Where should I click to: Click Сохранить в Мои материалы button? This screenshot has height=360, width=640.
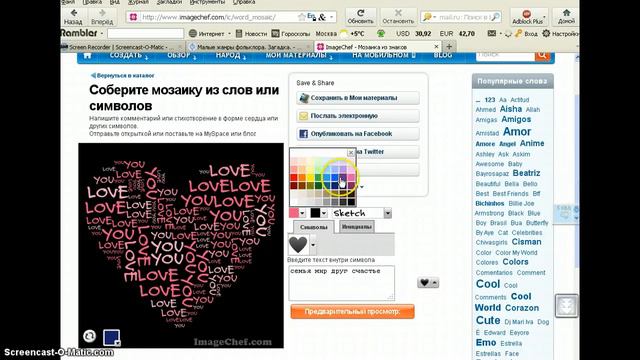(358, 98)
